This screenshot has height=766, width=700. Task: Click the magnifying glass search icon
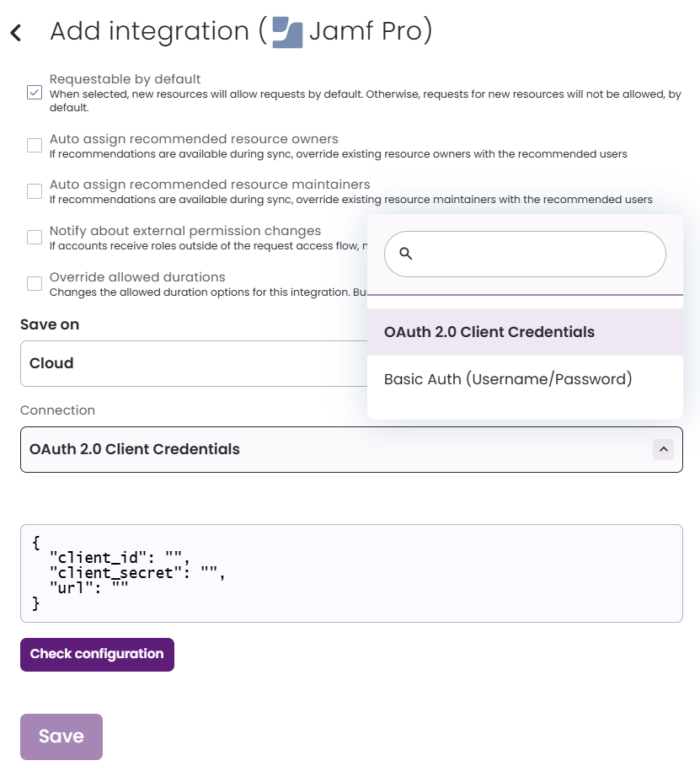[407, 252]
